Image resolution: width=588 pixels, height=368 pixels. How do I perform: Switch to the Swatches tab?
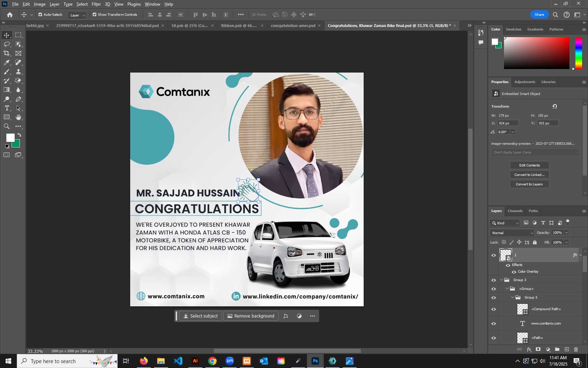tap(513, 29)
